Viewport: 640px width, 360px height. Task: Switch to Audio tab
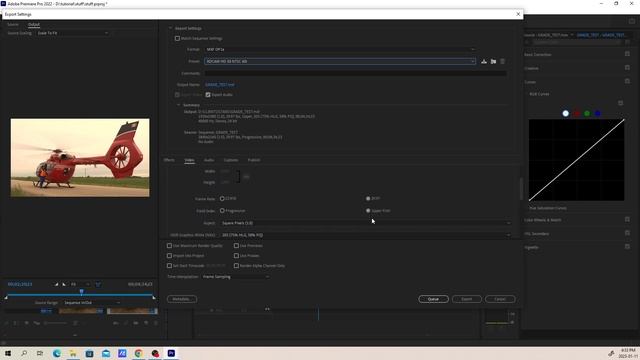pyautogui.click(x=209, y=160)
